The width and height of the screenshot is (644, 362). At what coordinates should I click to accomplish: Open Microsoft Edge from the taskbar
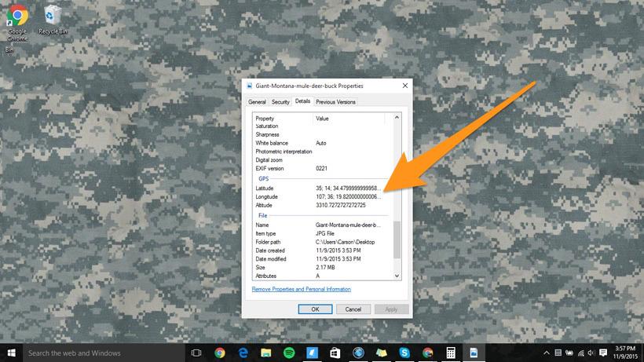(243, 353)
